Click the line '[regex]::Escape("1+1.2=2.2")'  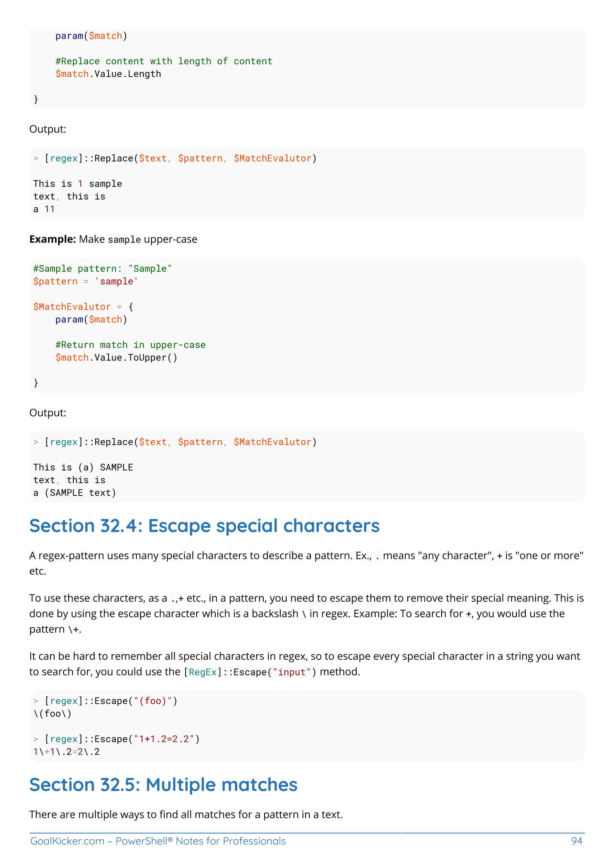tap(122, 739)
